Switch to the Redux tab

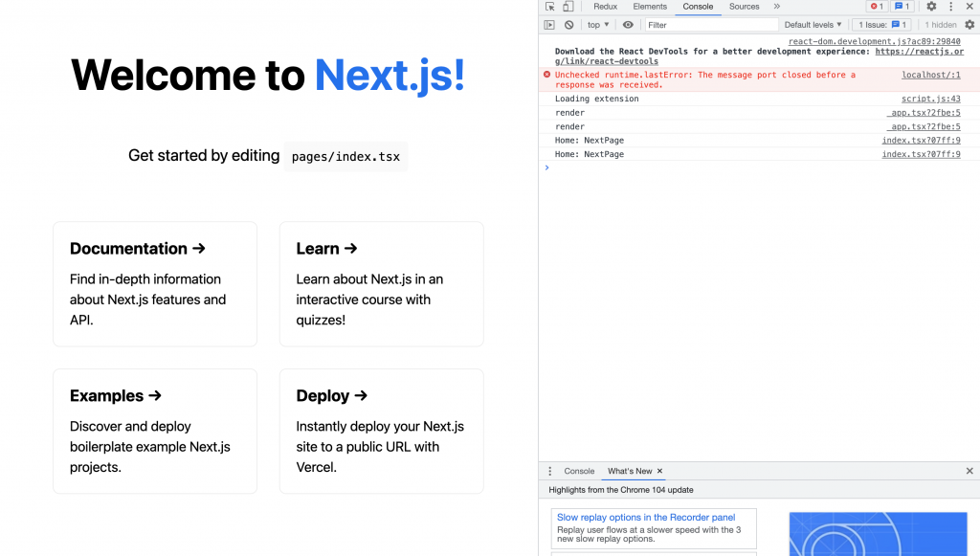pyautogui.click(x=605, y=7)
